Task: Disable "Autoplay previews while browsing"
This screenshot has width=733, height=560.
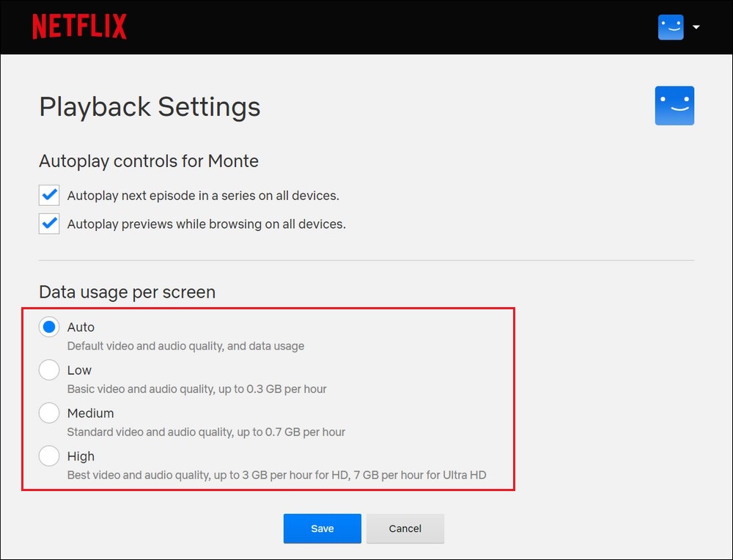Action: coord(48,224)
